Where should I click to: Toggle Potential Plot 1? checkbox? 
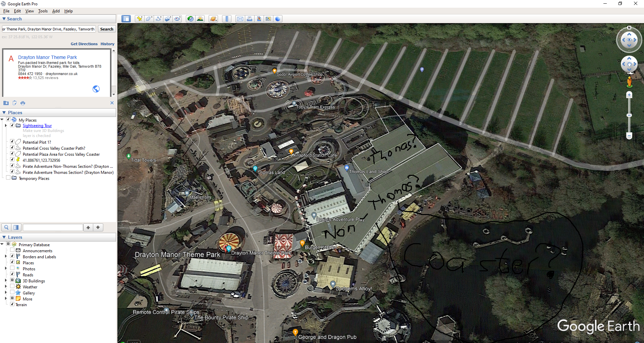point(12,142)
